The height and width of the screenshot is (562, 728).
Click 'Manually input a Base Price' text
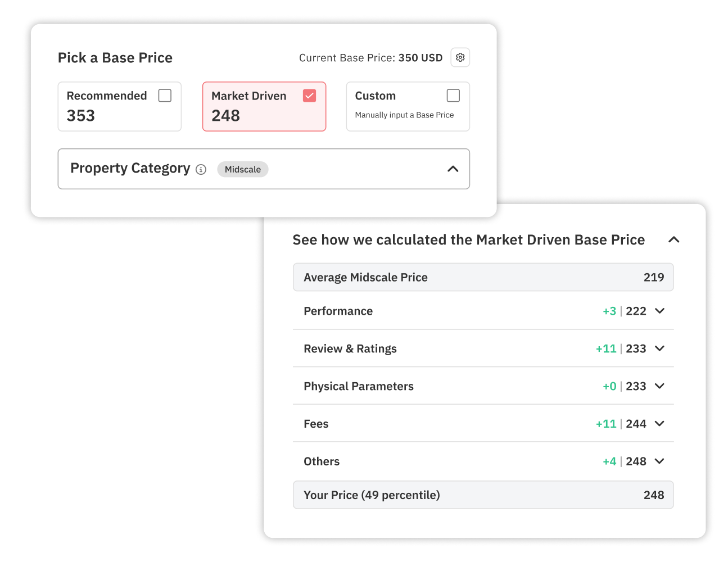404,115
